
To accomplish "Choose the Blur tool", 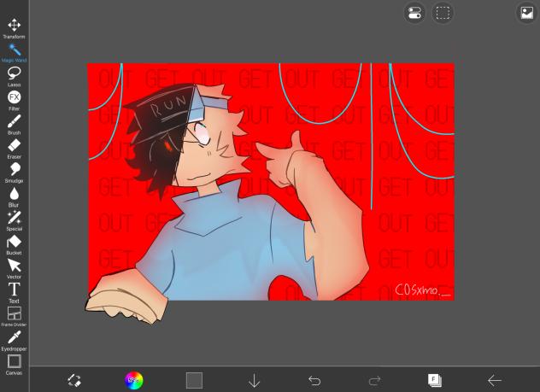I will pos(15,197).
